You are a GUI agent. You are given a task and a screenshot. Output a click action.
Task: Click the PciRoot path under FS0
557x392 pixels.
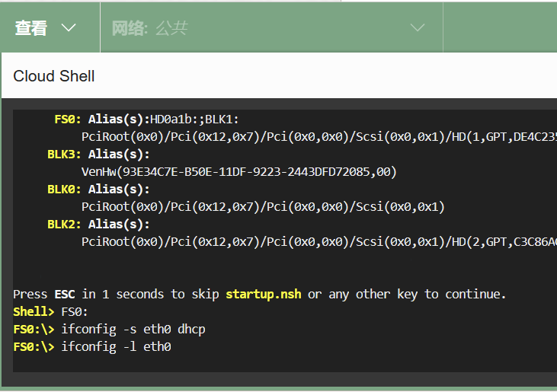tap(319, 136)
